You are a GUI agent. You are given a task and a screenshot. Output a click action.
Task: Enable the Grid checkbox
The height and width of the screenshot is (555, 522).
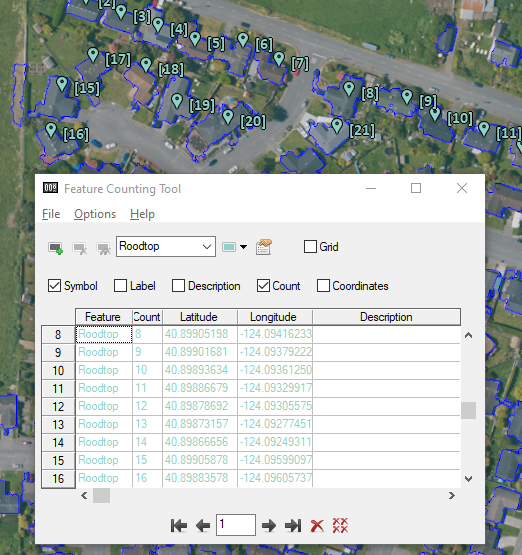pyautogui.click(x=310, y=246)
